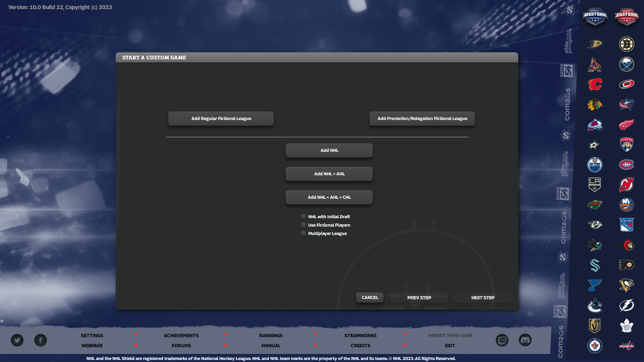Open Facebook via the Facebook icon

coord(41,340)
